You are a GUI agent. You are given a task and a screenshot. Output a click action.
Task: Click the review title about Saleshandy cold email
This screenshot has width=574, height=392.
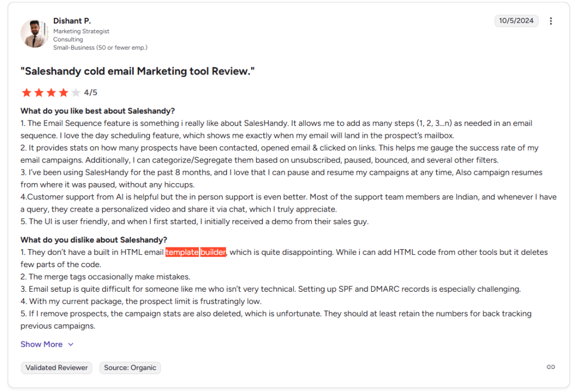coord(137,72)
